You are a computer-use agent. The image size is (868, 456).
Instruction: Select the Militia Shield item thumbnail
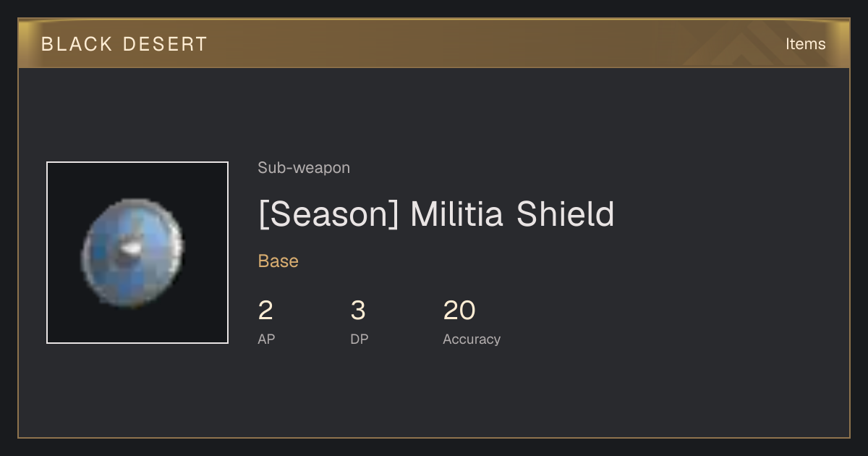(x=137, y=253)
